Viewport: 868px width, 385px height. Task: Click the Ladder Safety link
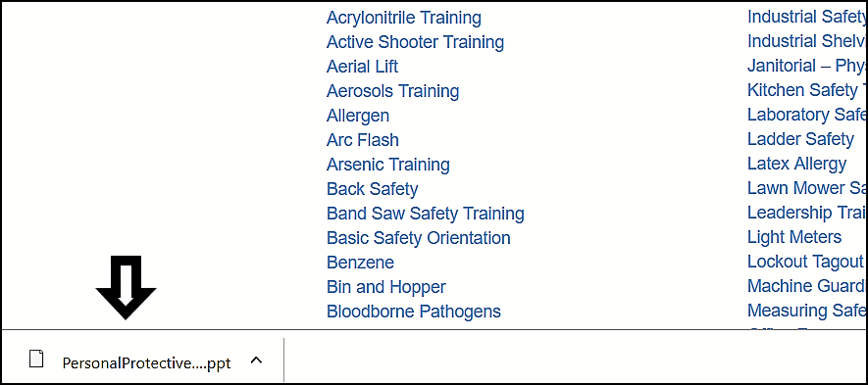click(x=800, y=139)
